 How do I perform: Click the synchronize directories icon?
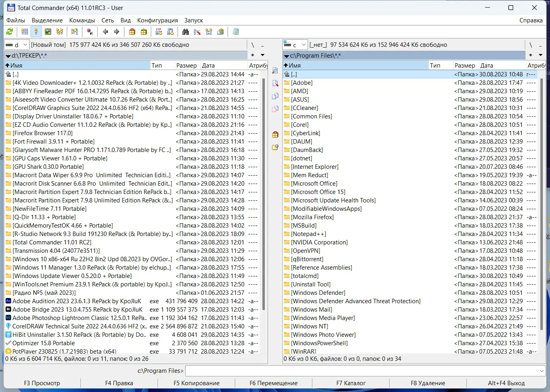[x=209, y=32]
